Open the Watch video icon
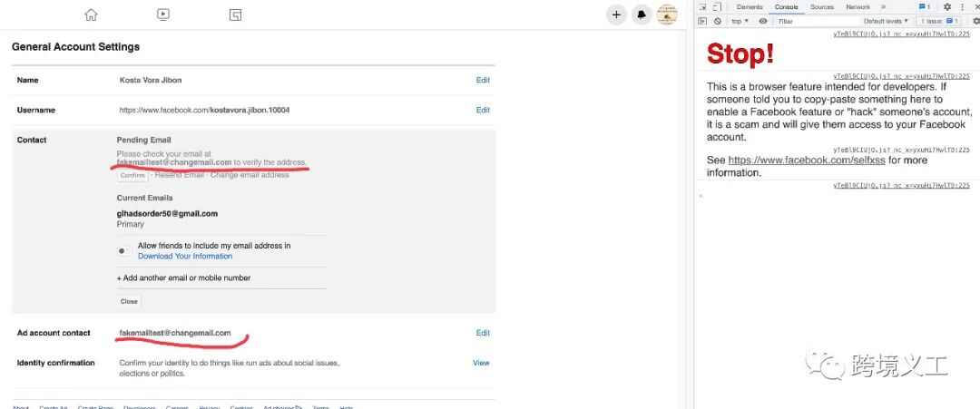Viewport: 980px width, 409px height. click(163, 15)
